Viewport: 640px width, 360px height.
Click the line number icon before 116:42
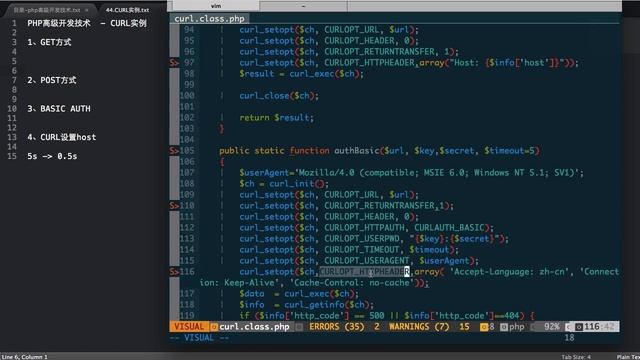pyautogui.click(x=579, y=327)
